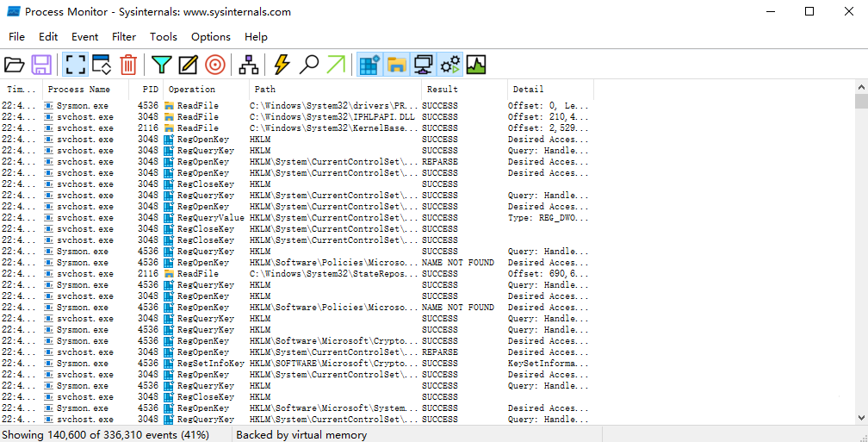Open the Process Tree icon
868x442 pixels.
[249, 65]
